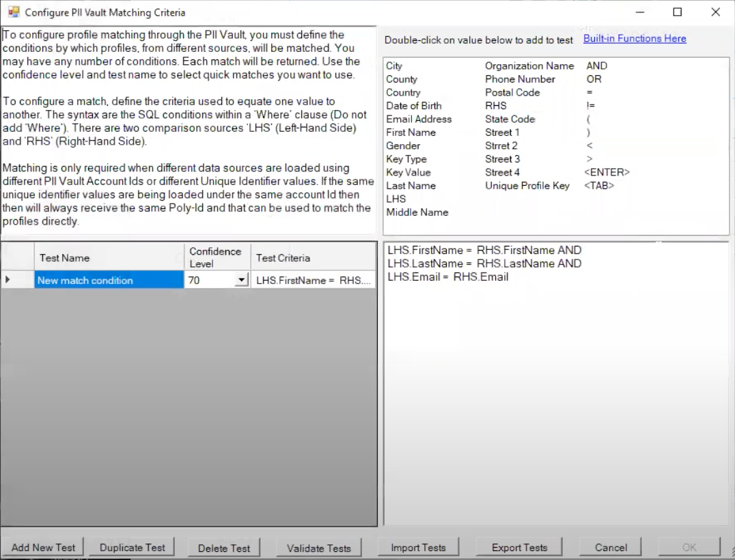
Task: Select Street 1 value
Action: pos(503,132)
